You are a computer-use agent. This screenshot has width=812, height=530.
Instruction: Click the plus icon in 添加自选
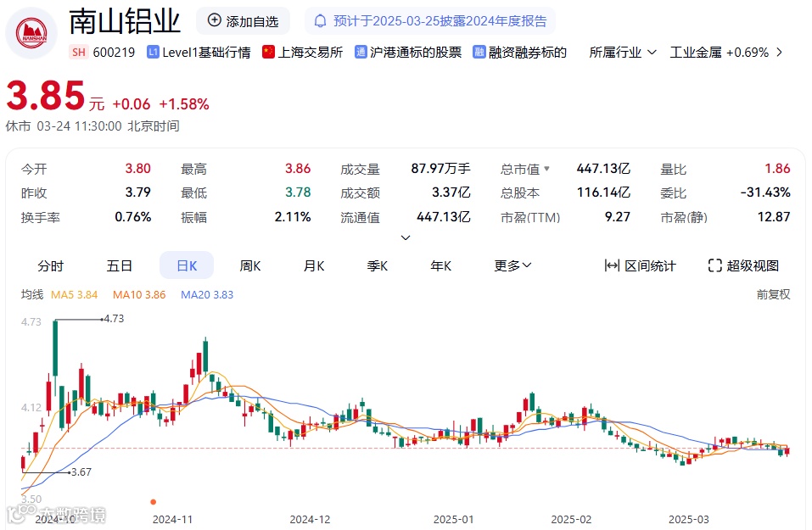point(215,20)
